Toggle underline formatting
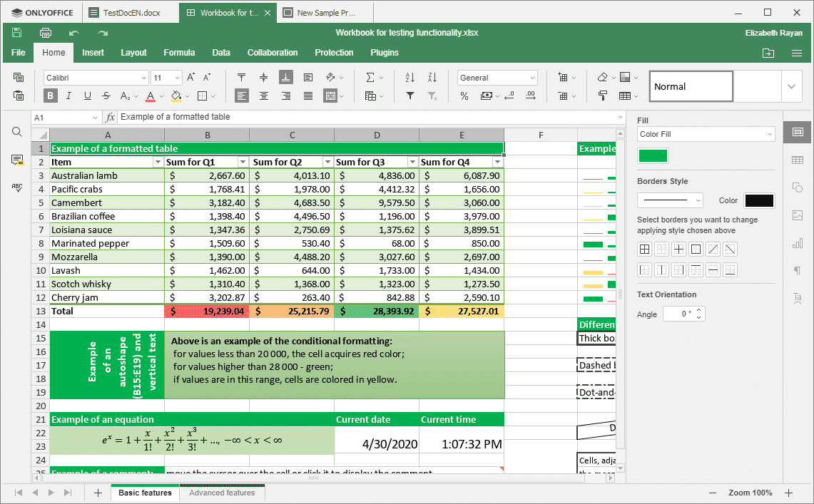 (87, 96)
